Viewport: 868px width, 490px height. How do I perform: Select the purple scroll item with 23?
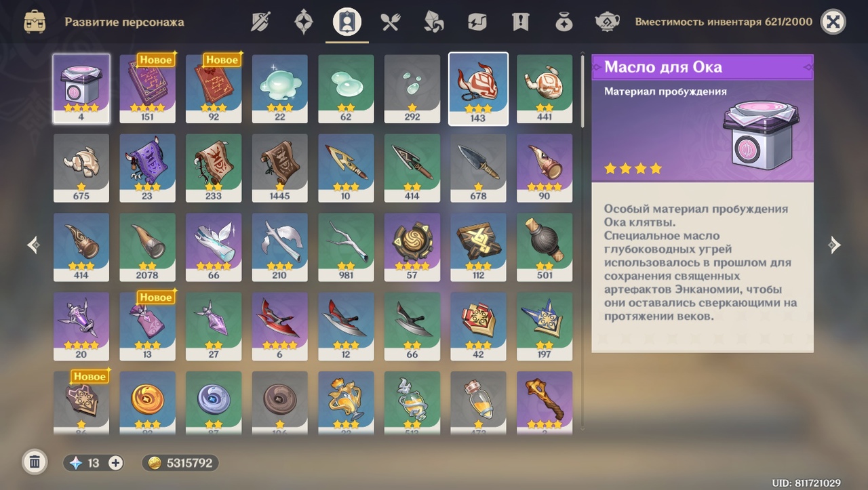point(148,168)
